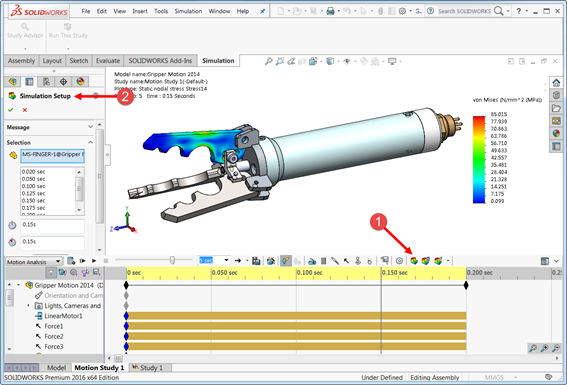This screenshot has height=385, width=567.
Task: Cancel Simulation Setup with red X
Action: coord(25,110)
